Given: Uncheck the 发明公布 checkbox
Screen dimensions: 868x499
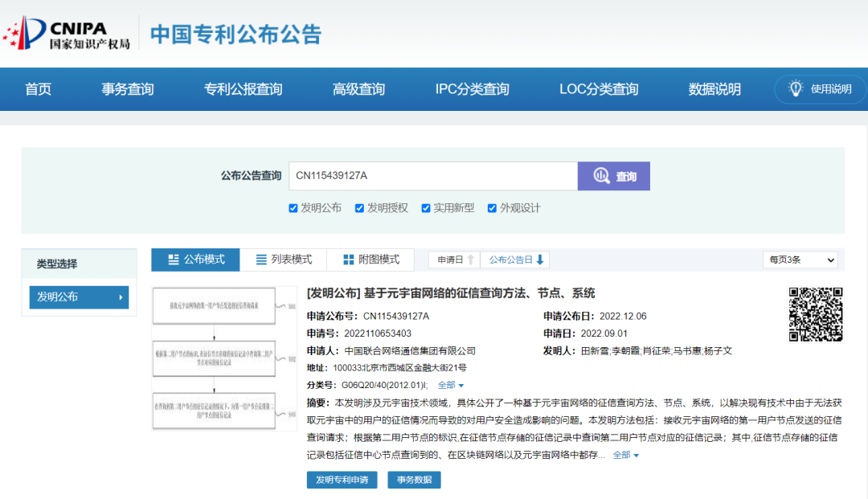Looking at the screenshot, I should [x=293, y=208].
